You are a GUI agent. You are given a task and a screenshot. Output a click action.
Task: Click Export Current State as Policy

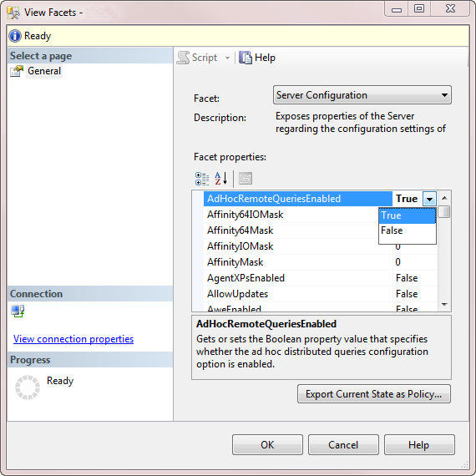[x=374, y=394]
